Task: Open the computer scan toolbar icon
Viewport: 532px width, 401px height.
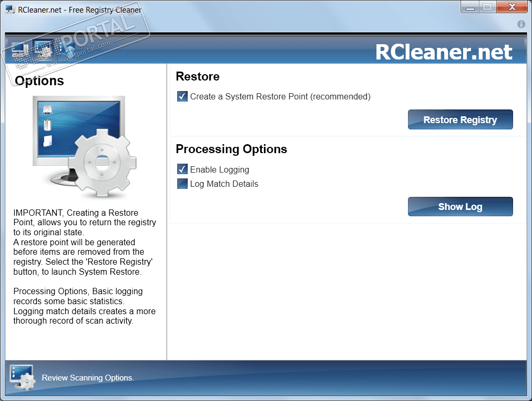Action: (x=19, y=51)
